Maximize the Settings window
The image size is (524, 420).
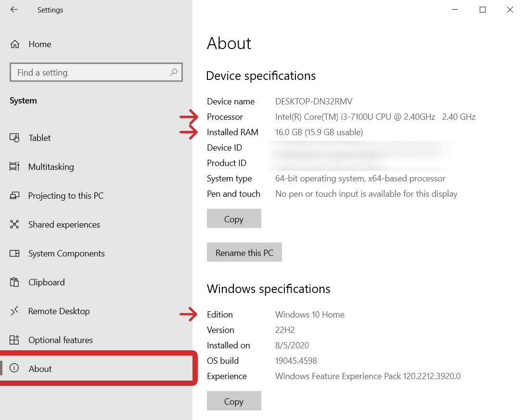pyautogui.click(x=483, y=10)
